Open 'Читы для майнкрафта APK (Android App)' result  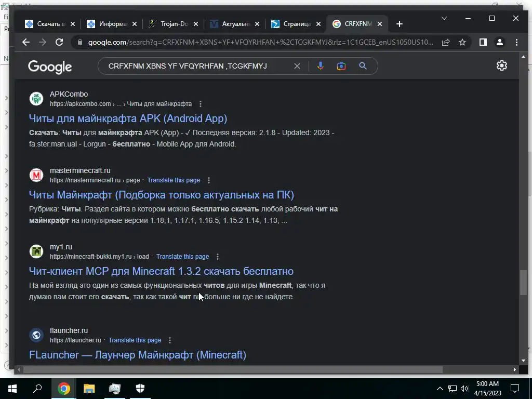click(x=128, y=118)
